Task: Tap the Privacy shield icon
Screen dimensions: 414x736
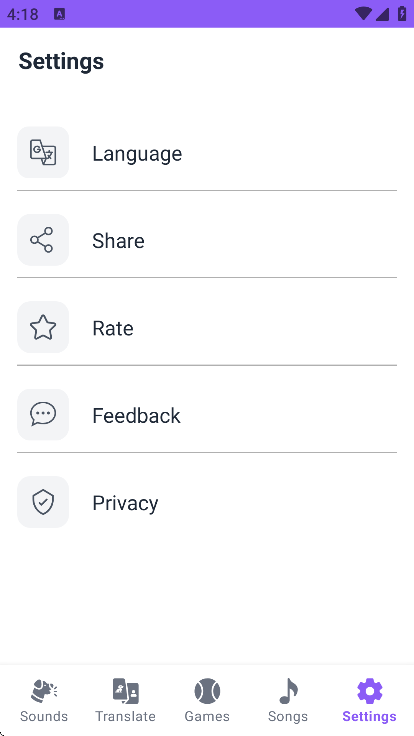Action: coord(43,502)
